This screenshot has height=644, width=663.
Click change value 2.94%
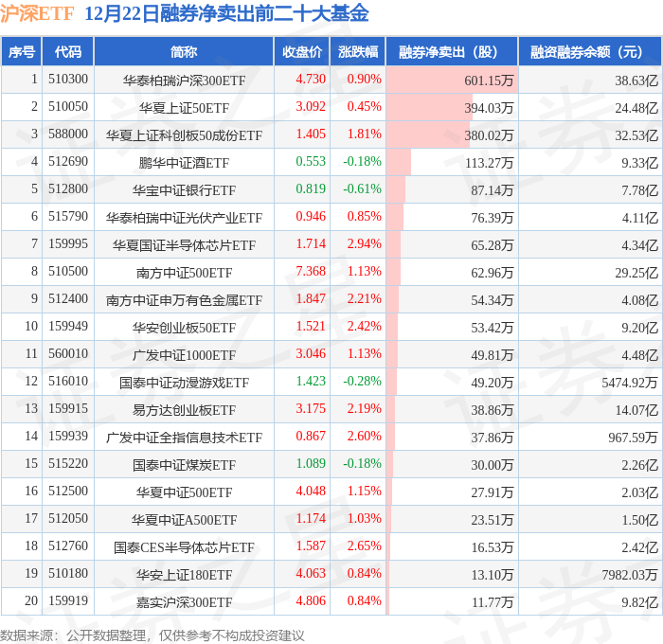click(364, 244)
